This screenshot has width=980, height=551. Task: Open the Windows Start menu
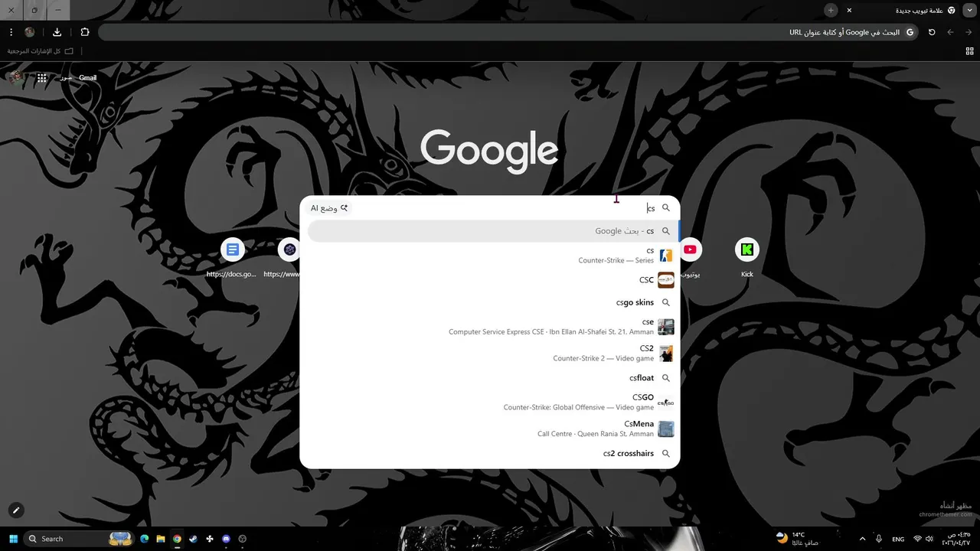12,539
